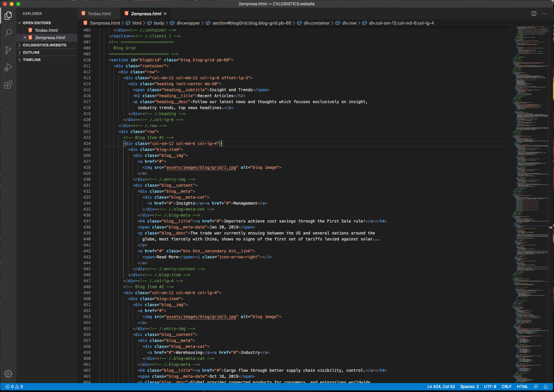Click "Blog Grid" comment on line 408

[124, 48]
